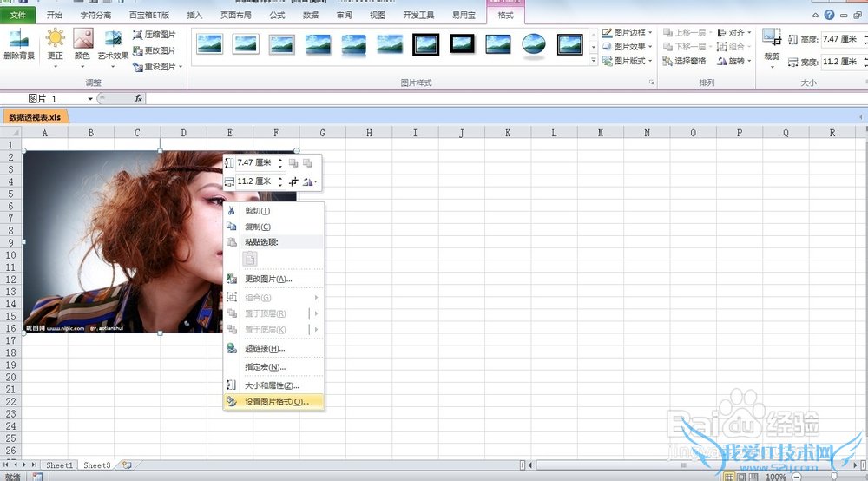Open the Picture Border (图片边框) dropdown
868x481 pixels.
pyautogui.click(x=628, y=33)
